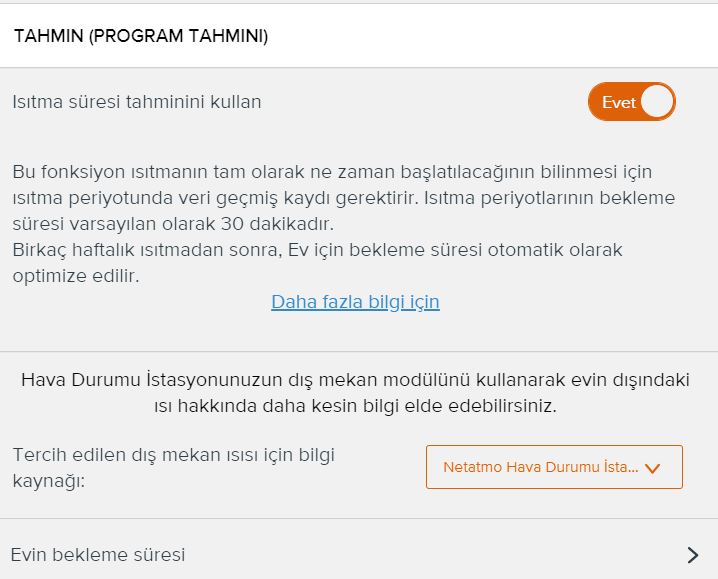This screenshot has width=718, height=579.
Task: Click the ısı hakkında daha kesin bilgi line
Action: (x=355, y=406)
